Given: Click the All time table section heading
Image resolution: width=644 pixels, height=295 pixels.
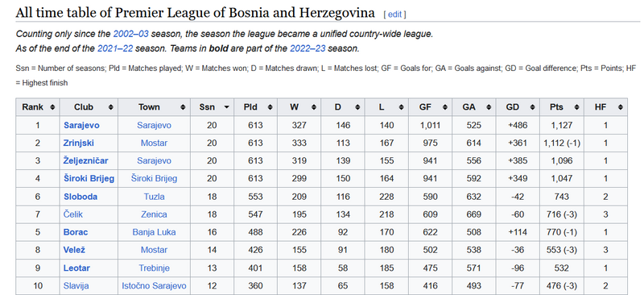Looking at the screenshot, I should click(x=195, y=13).
